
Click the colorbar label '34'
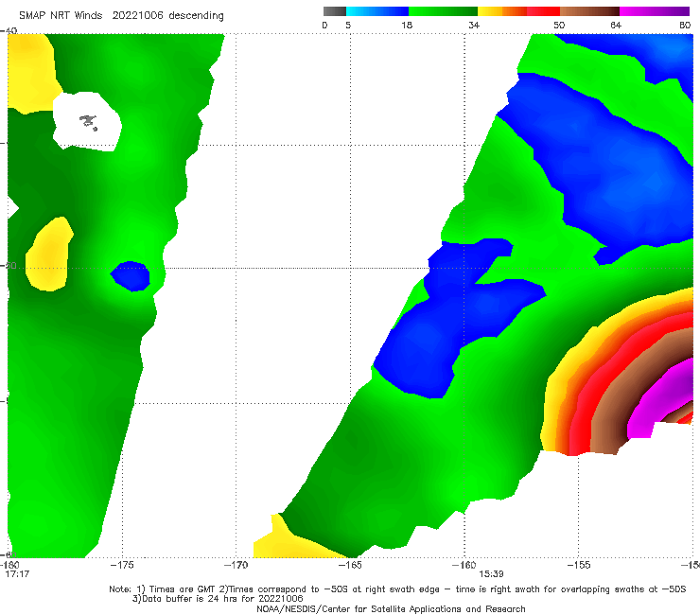click(474, 25)
